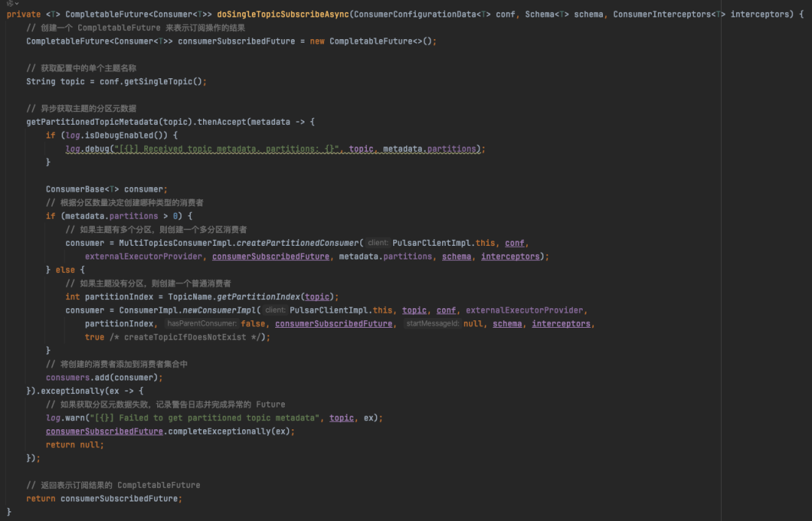
Task: Click the Chinese comment mentioning 来表示订阅操作的结果
Action: [135, 28]
